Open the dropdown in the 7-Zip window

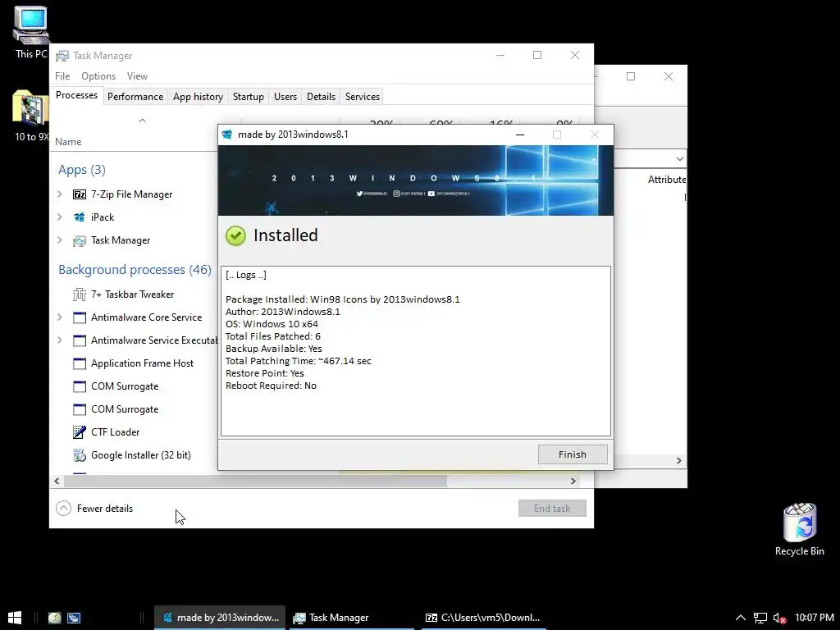pos(679,159)
